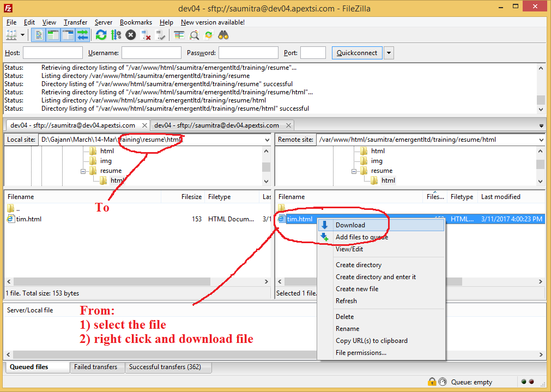This screenshot has width=551, height=392.
Task: Select the parent directory entry in local list
Action: pos(14,208)
